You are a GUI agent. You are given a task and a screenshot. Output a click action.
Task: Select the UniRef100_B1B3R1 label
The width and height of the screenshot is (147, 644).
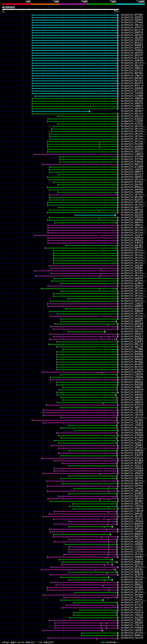pos(132,569)
